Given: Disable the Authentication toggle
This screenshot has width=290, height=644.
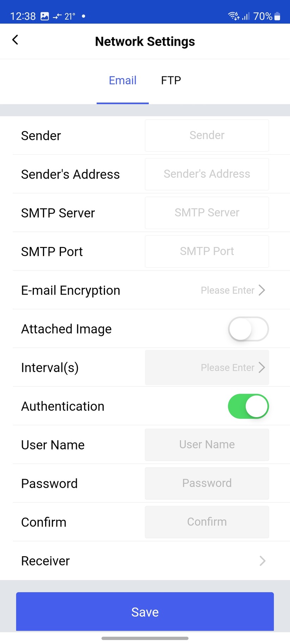Looking at the screenshot, I should coord(248,406).
